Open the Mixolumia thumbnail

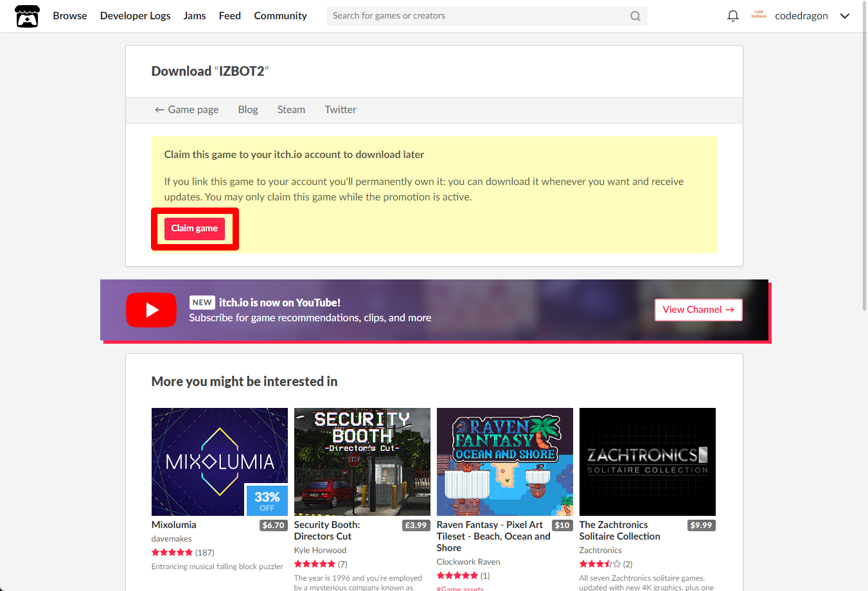click(220, 462)
